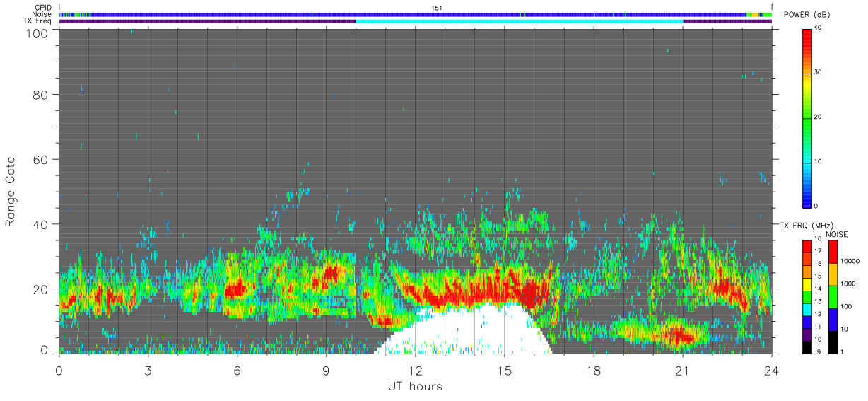Image resolution: width=868 pixels, height=401 pixels.
Task: Click the green 13-14 MHz TX FRQ swatch
Action: coord(807,296)
